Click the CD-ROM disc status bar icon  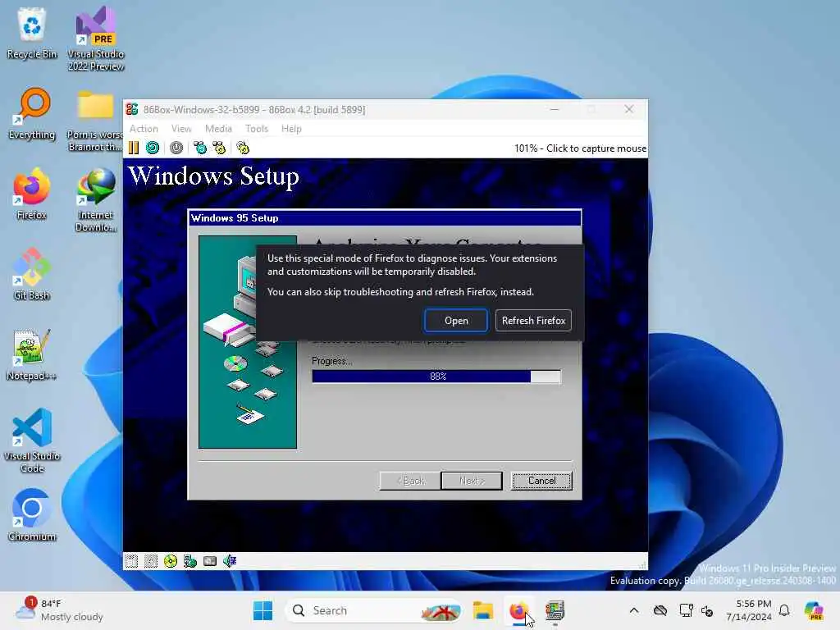171,561
